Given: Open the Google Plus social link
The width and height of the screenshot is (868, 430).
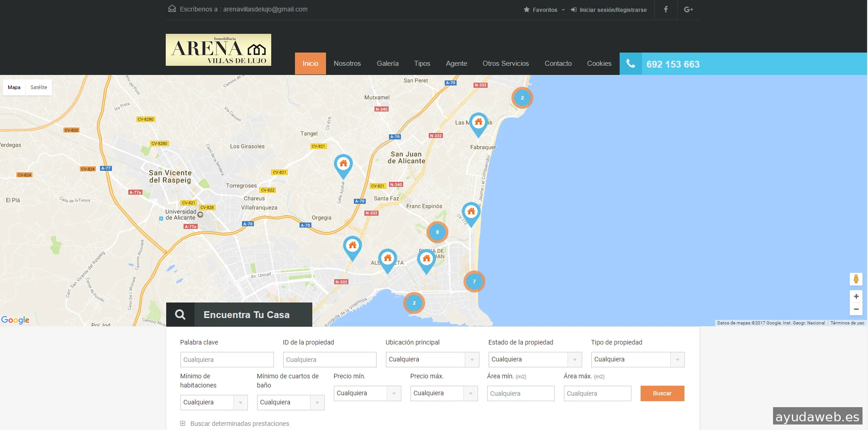Looking at the screenshot, I should (x=688, y=10).
